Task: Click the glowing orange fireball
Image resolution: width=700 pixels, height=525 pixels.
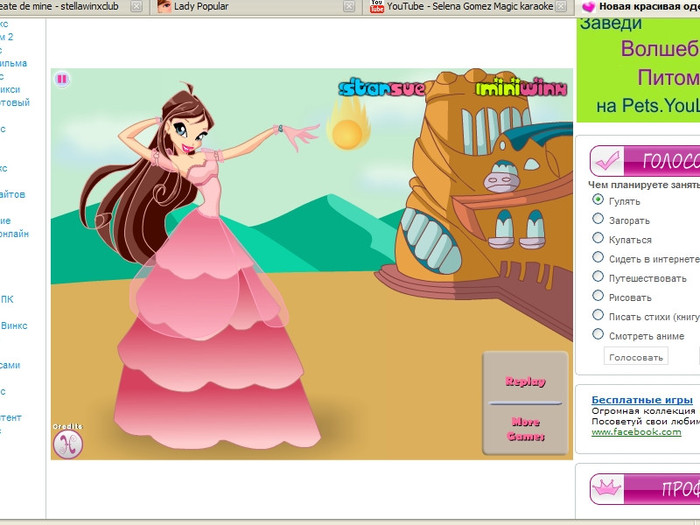Action: tap(347, 132)
